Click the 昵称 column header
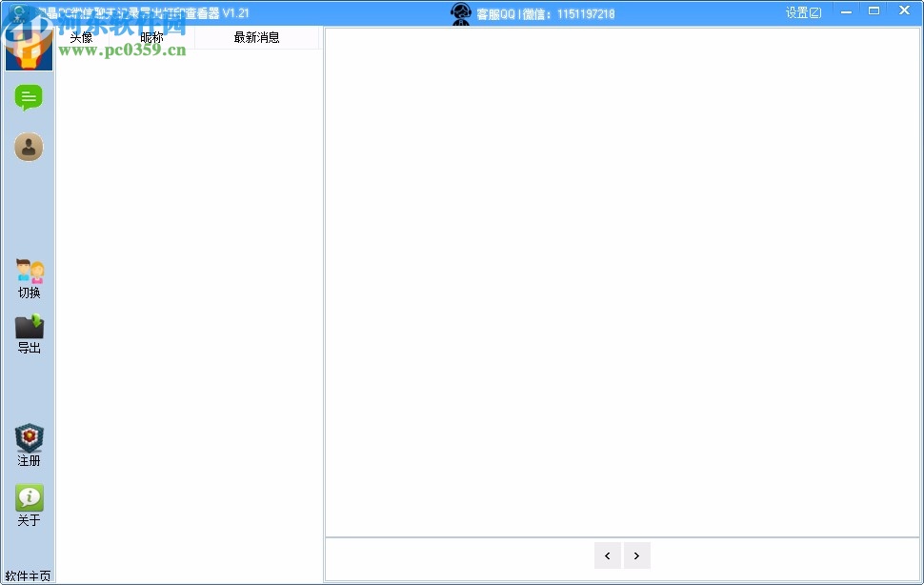The image size is (924, 585). 150,37
